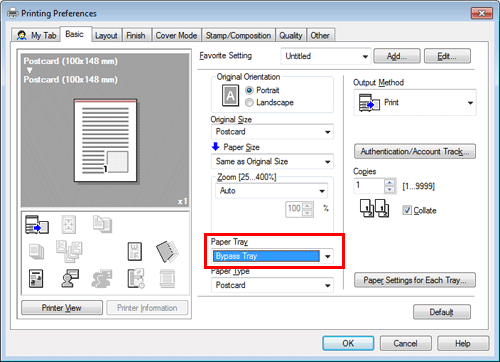Select the watermark page icon
The height and width of the screenshot is (362, 500).
click(135, 251)
